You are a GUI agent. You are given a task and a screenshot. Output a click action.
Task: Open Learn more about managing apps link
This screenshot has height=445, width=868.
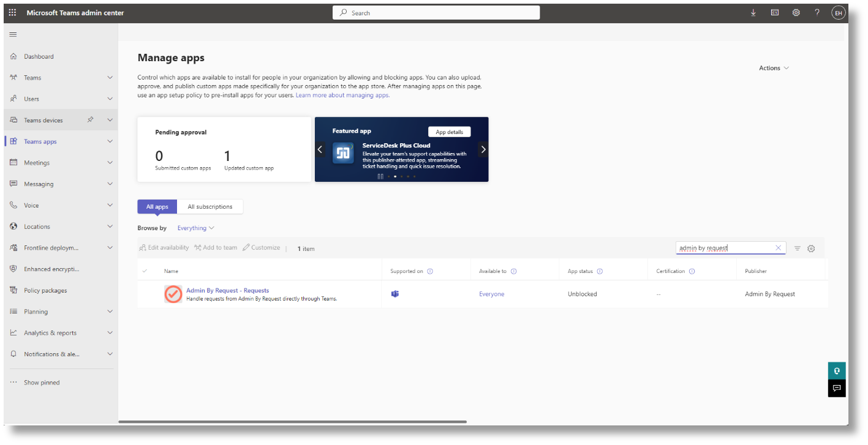point(342,95)
